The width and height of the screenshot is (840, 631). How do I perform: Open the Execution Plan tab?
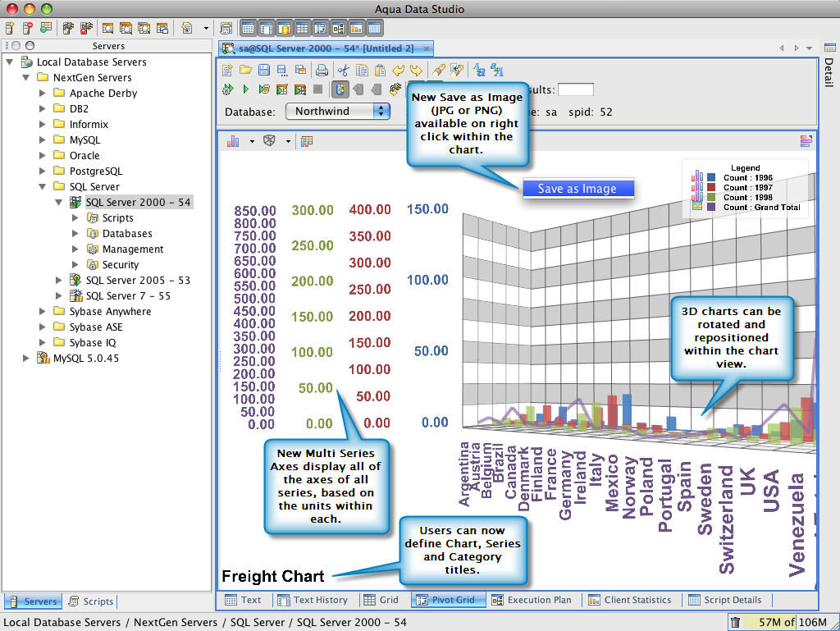(532, 600)
